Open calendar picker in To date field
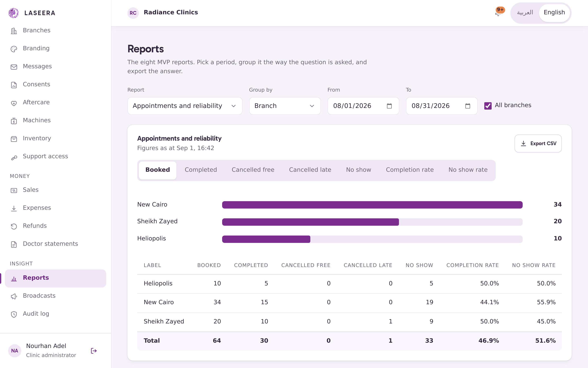The height and width of the screenshot is (368, 588). point(468,106)
